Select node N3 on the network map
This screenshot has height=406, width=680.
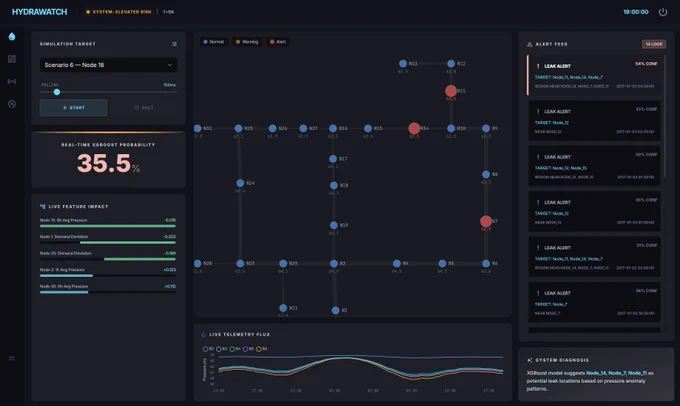333,263
